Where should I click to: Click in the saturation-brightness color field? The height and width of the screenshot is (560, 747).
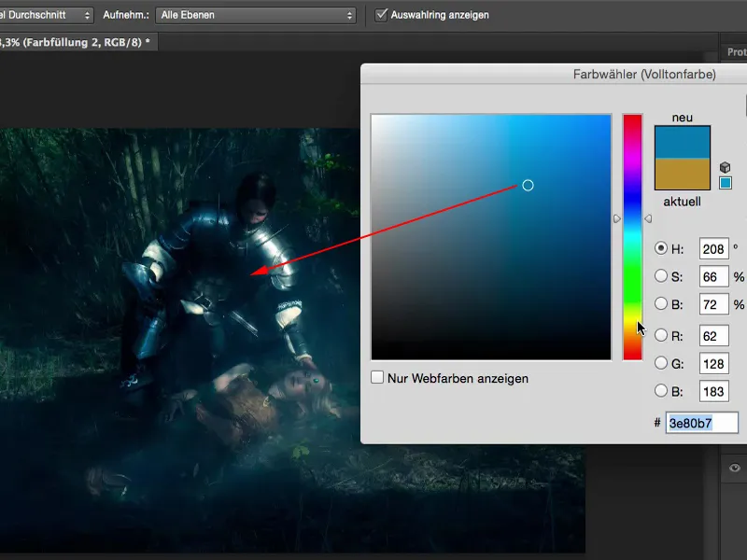tap(491, 237)
